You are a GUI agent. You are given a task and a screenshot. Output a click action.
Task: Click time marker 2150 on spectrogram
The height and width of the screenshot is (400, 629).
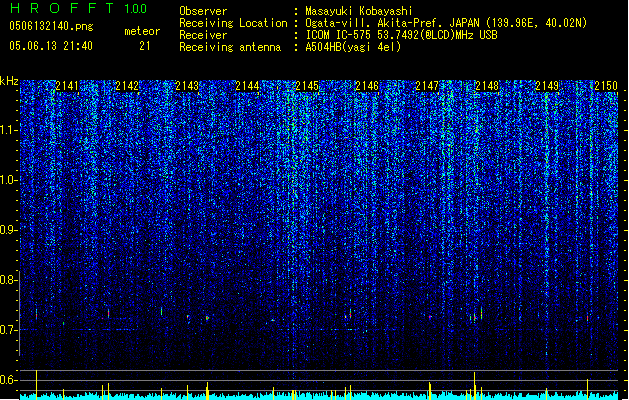point(606,86)
